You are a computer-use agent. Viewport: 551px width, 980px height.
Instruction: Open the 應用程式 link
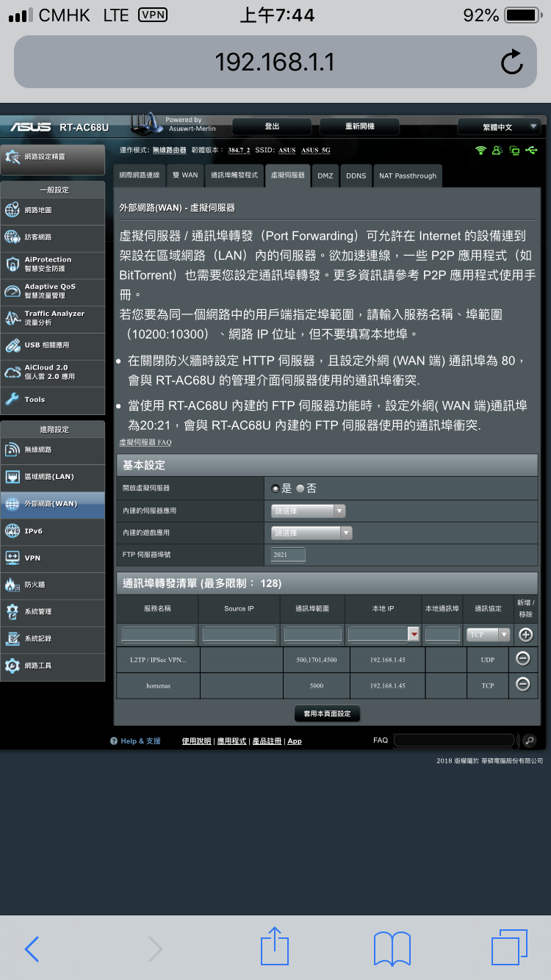point(231,741)
